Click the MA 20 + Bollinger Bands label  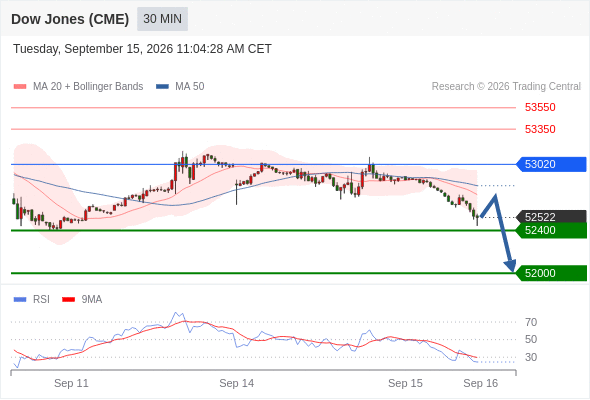88,87
